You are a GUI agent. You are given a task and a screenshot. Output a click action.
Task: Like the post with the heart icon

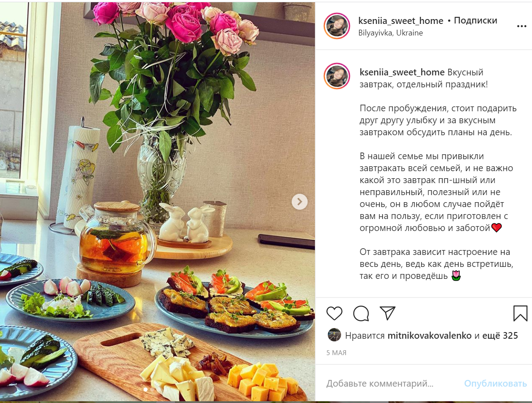click(334, 313)
